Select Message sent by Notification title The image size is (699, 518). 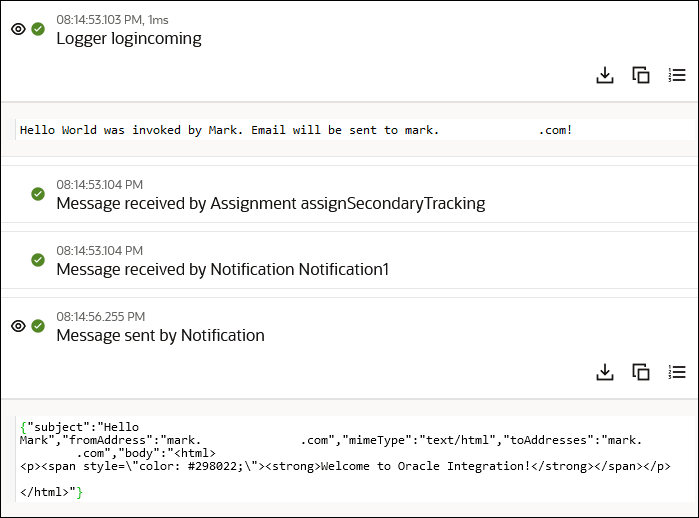click(160, 336)
